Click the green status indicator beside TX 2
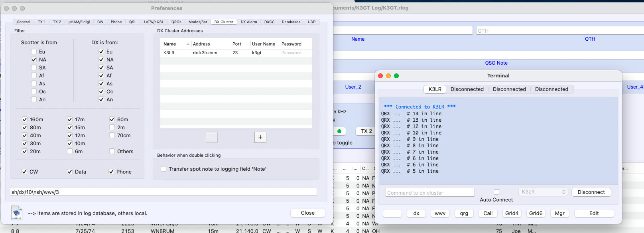Viewport: 644px width, 233px height. coord(339,131)
